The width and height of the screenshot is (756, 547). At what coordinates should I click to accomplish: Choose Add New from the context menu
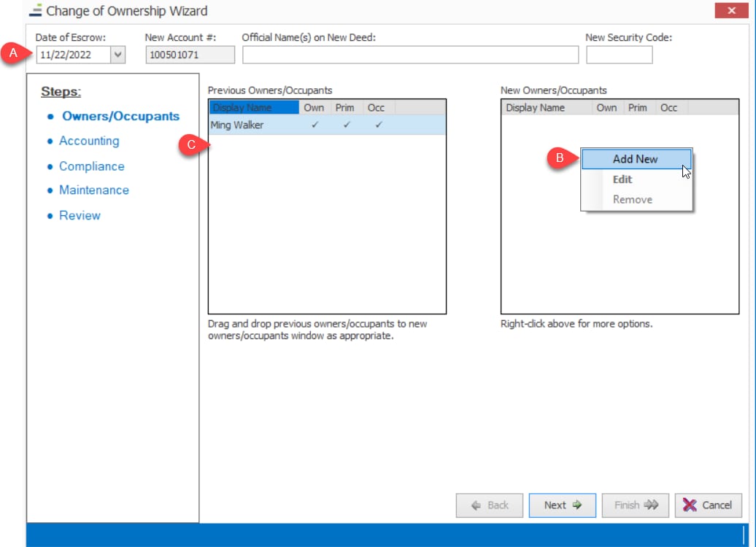pyautogui.click(x=636, y=159)
